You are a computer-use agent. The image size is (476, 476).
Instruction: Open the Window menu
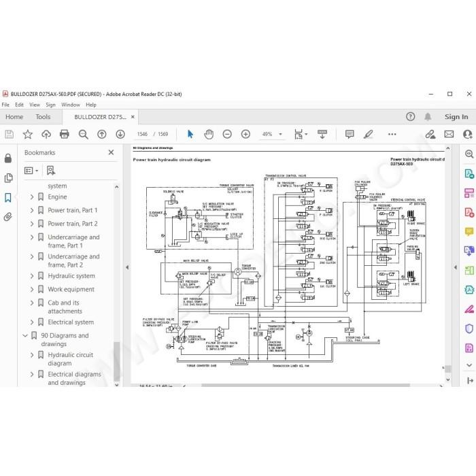click(x=71, y=105)
